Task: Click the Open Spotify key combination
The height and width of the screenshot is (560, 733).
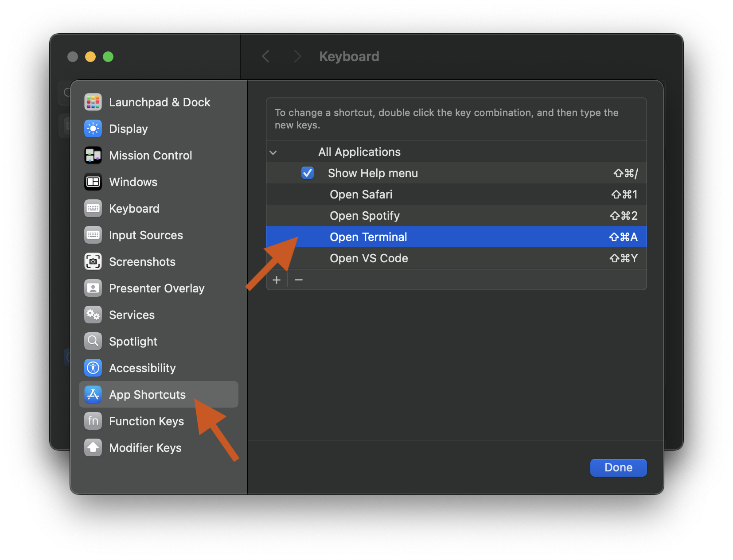Action: point(624,216)
